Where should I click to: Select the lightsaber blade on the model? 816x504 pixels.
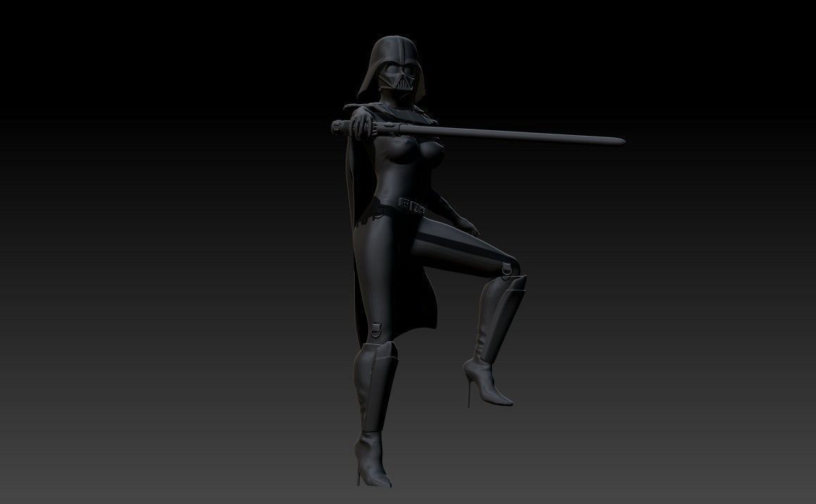(513, 135)
